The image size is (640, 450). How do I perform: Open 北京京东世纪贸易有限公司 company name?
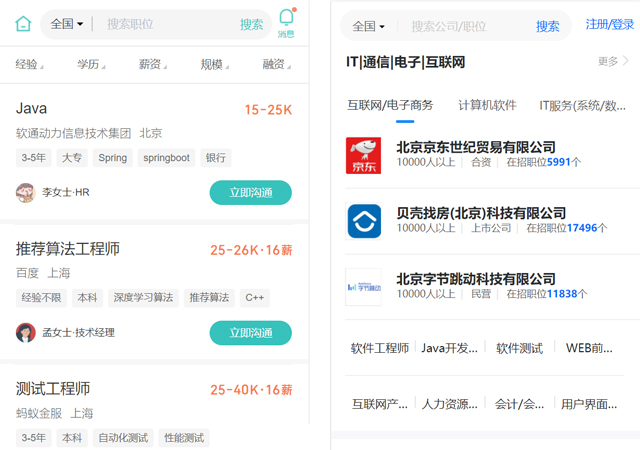(x=476, y=147)
